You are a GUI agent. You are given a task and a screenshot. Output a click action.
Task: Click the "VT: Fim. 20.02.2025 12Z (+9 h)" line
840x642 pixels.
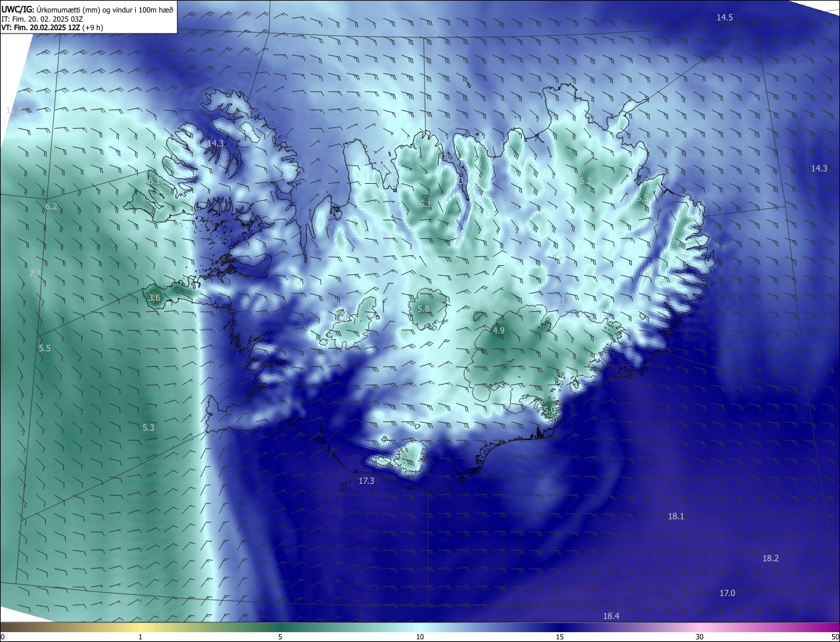pos(52,28)
